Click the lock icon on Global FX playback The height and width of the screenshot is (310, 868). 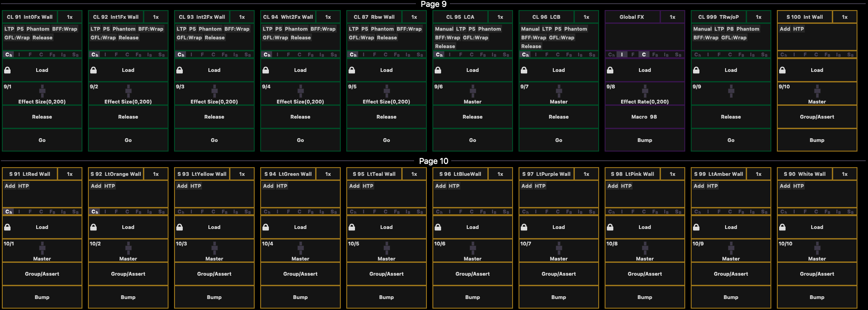click(x=610, y=70)
